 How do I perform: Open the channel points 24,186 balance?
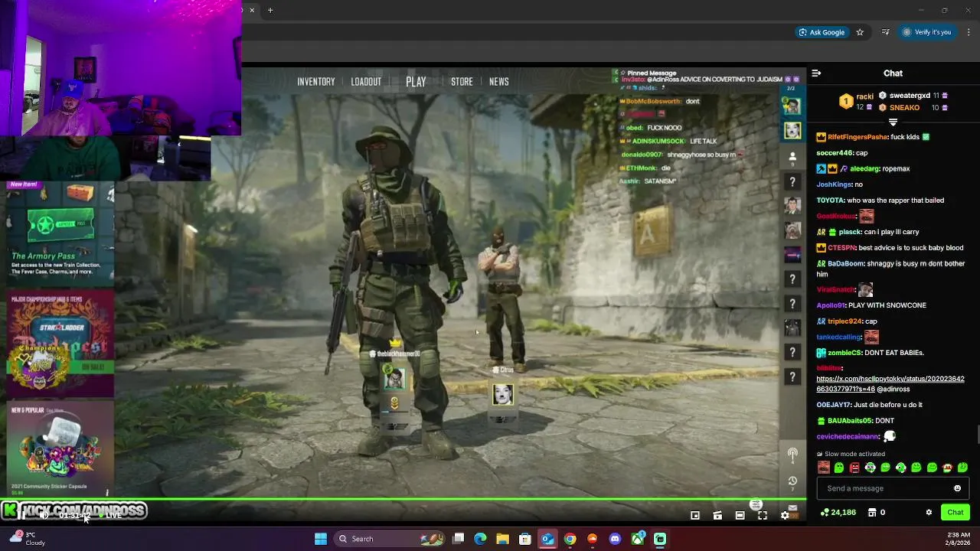[838, 512]
